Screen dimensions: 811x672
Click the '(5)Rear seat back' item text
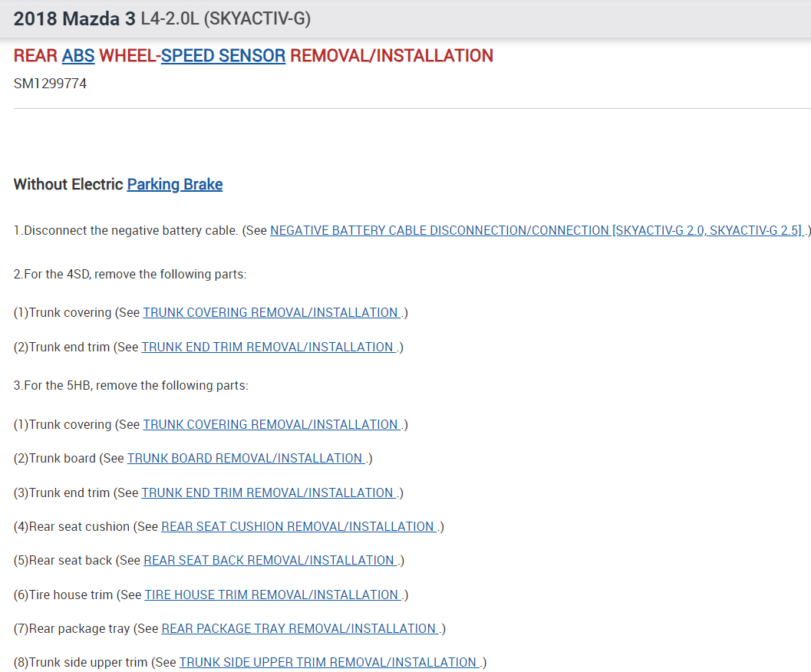coord(63,560)
